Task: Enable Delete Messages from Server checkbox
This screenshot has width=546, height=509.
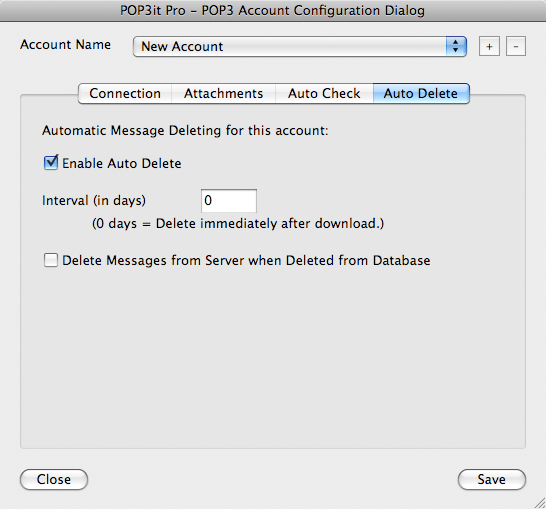Action: click(51, 260)
